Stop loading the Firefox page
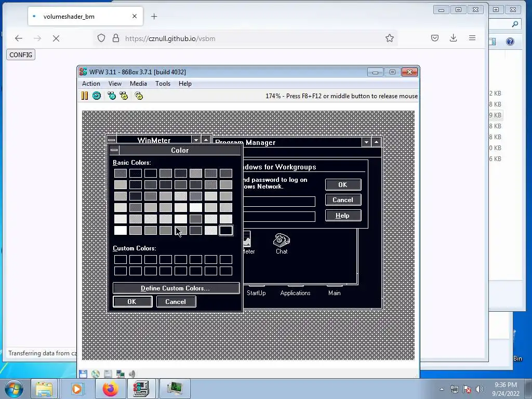 (x=56, y=38)
